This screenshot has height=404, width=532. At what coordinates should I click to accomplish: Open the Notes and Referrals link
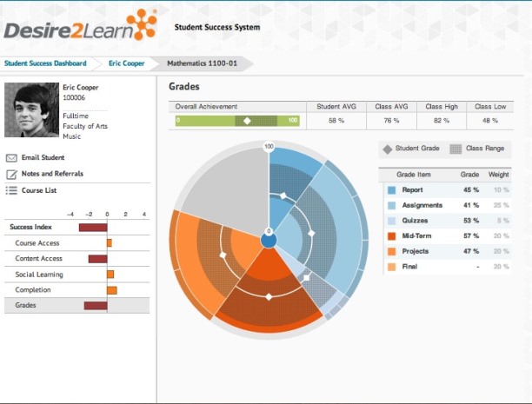(x=52, y=174)
